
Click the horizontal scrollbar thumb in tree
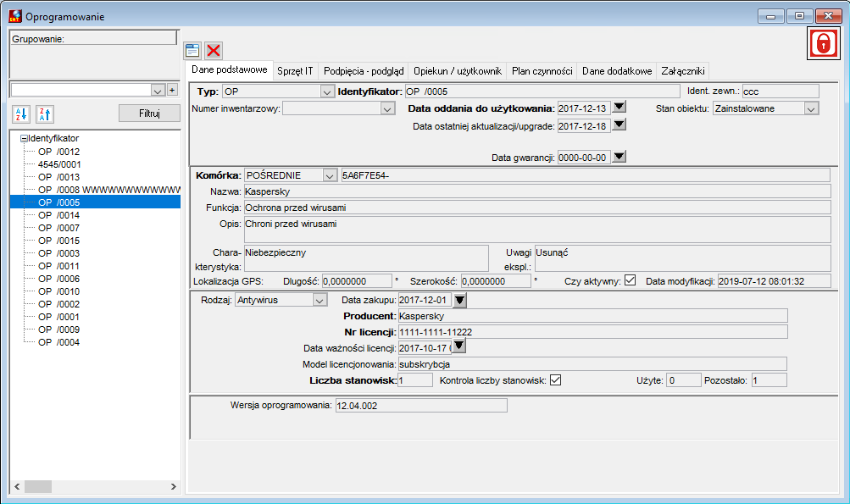(x=38, y=487)
